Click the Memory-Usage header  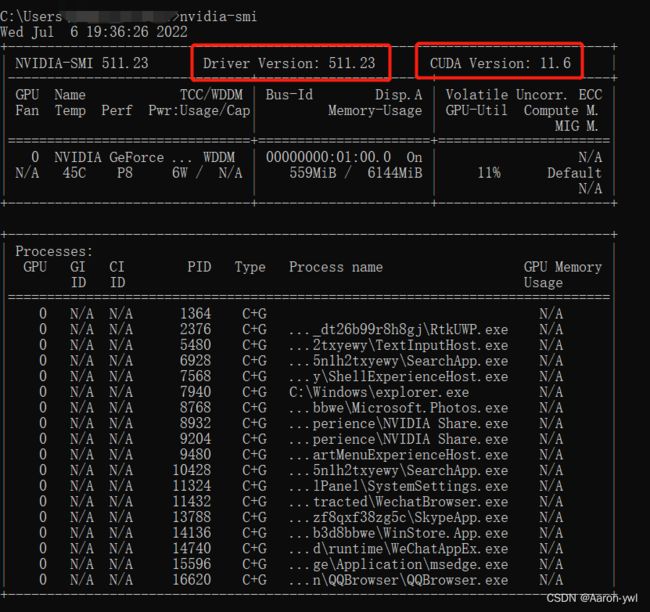tap(375, 110)
